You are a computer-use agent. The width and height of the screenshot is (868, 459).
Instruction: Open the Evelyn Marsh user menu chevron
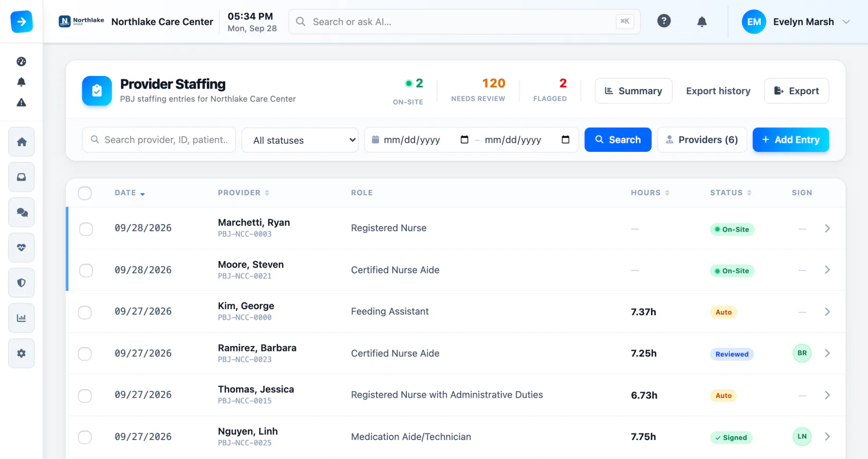tap(846, 22)
